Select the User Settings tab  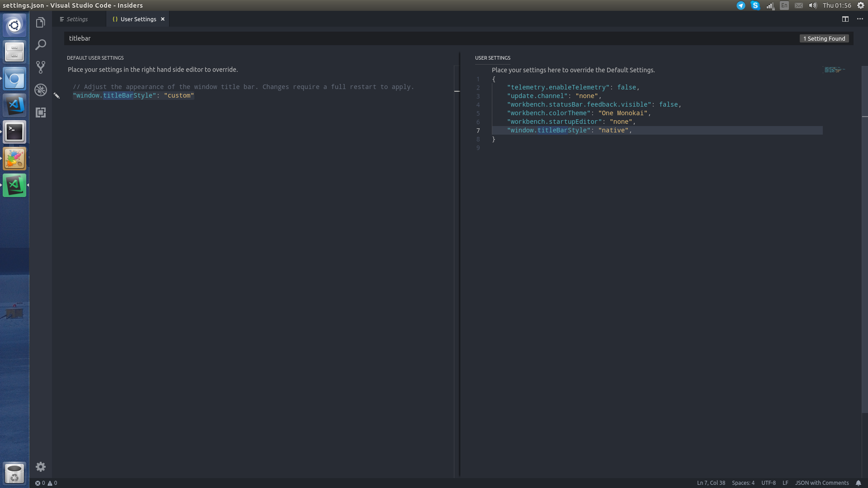pyautogui.click(x=137, y=19)
